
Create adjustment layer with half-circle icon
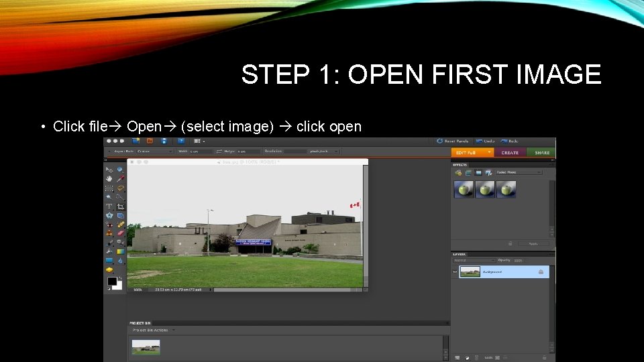point(467,358)
